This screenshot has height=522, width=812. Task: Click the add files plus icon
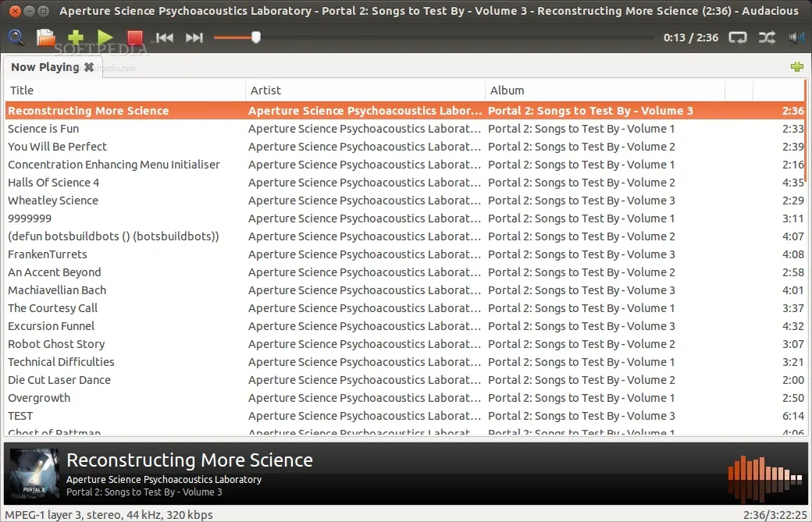(76, 37)
